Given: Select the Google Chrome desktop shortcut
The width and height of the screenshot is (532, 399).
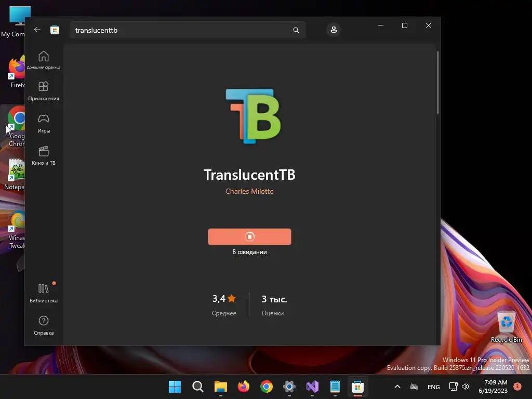Looking at the screenshot, I should [14, 127].
